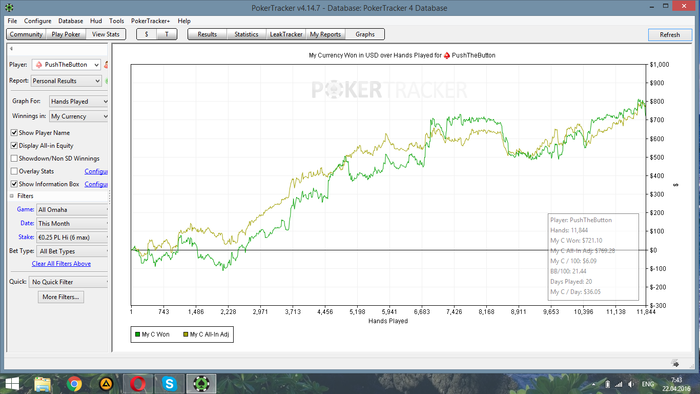Image resolution: width=700 pixels, height=394 pixels.
Task: Switch to the Graphs tab
Action: (x=365, y=34)
